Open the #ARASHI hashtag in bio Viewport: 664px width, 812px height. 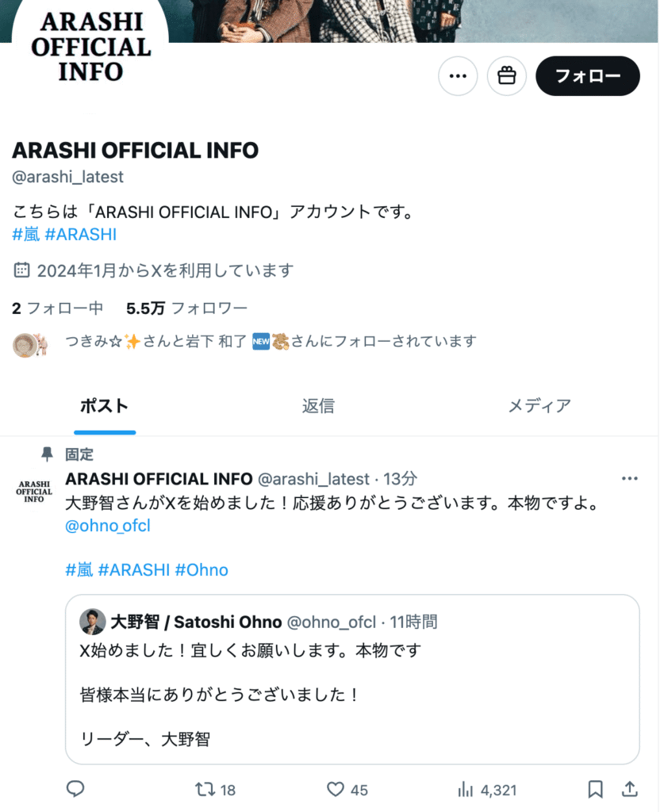tap(81, 235)
